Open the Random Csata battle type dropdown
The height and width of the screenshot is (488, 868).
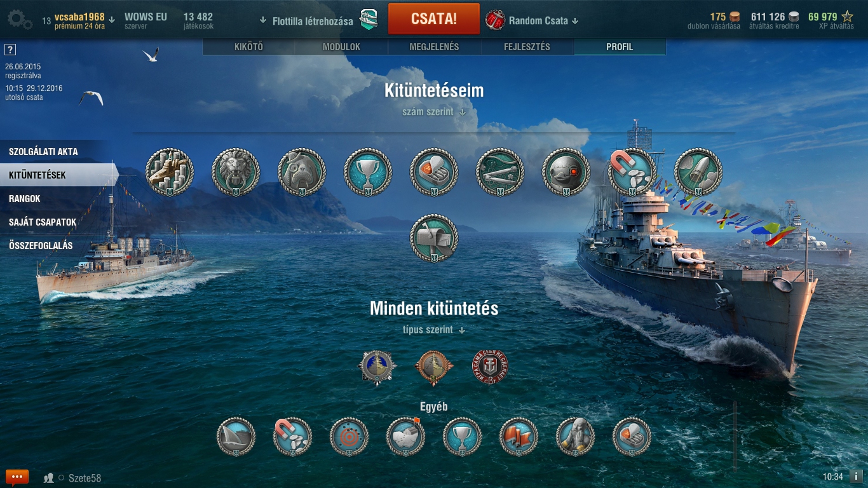543,21
